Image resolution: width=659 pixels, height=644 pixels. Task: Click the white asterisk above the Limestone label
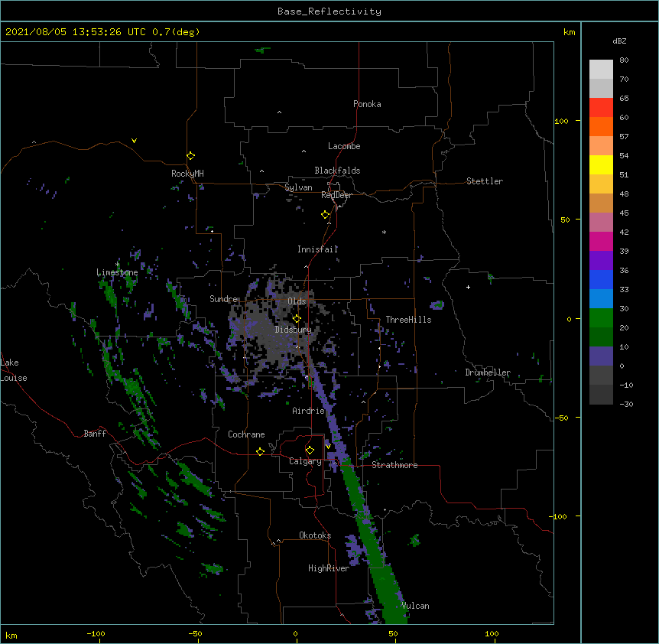(117, 265)
